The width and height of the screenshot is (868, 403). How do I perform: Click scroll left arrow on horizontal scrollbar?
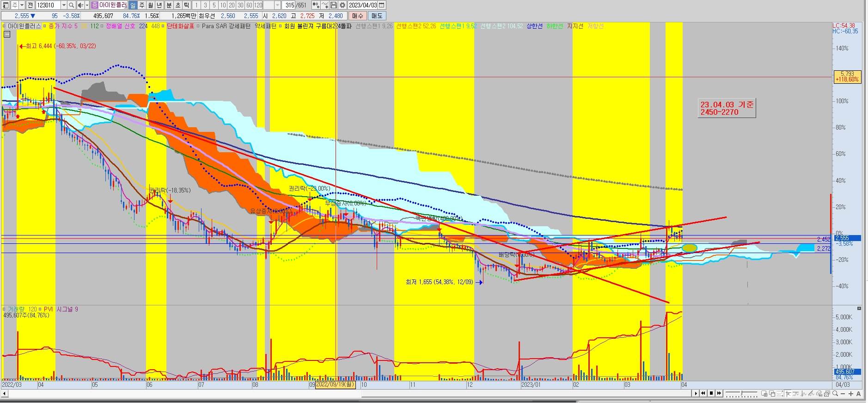pos(5,393)
